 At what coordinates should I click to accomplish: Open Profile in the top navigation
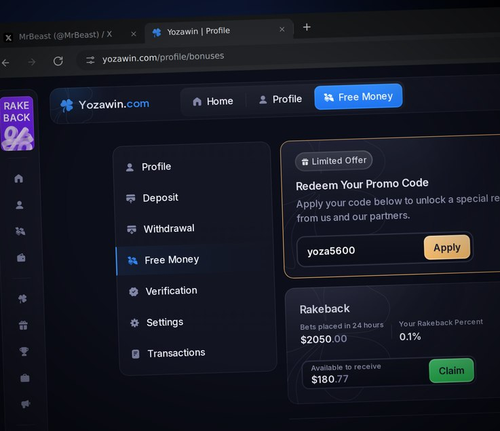click(x=280, y=99)
